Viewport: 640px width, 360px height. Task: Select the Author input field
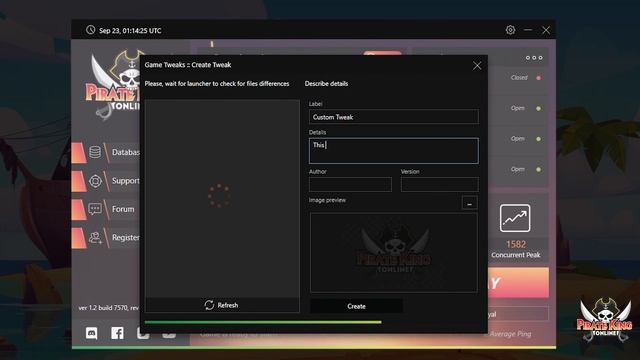(350, 184)
